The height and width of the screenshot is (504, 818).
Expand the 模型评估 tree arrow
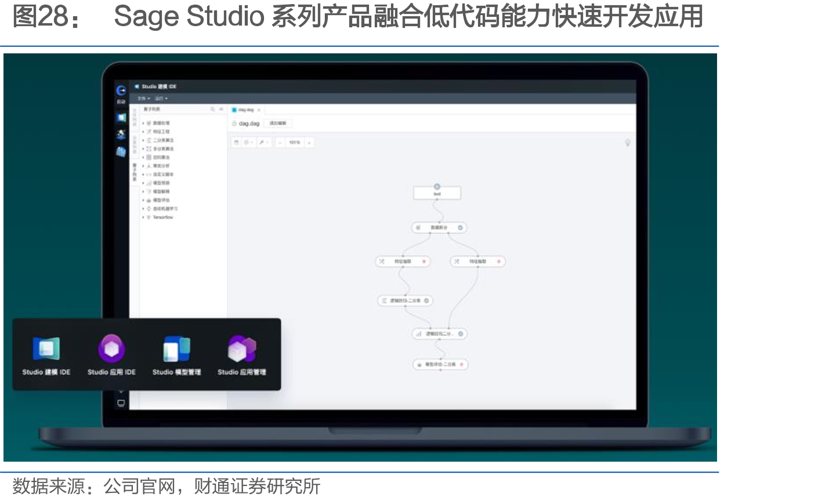143,200
